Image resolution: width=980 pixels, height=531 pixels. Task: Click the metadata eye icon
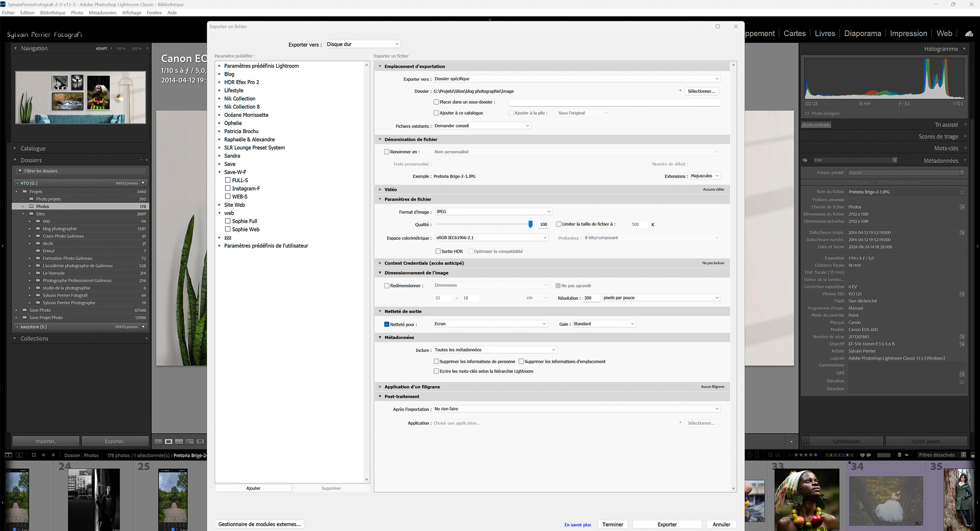[x=805, y=160]
